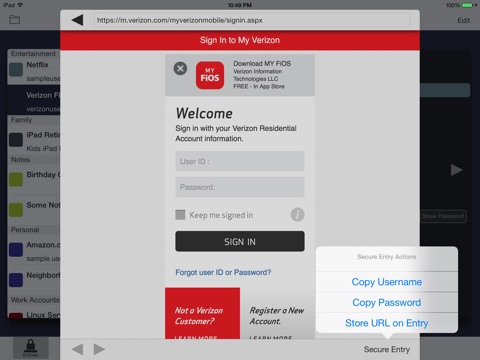Screen dimensions: 480x360
Task: Tap the Not a Verizon Customer tile
Action: tap(203, 313)
